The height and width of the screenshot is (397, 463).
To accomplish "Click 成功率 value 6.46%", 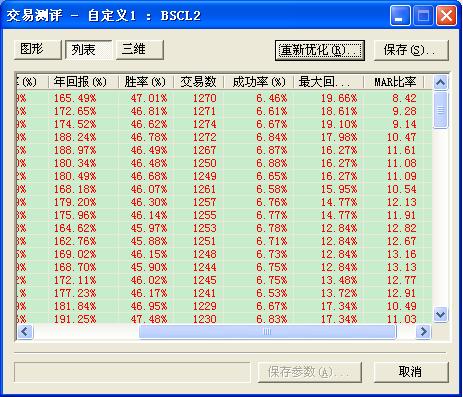I will (x=272, y=98).
